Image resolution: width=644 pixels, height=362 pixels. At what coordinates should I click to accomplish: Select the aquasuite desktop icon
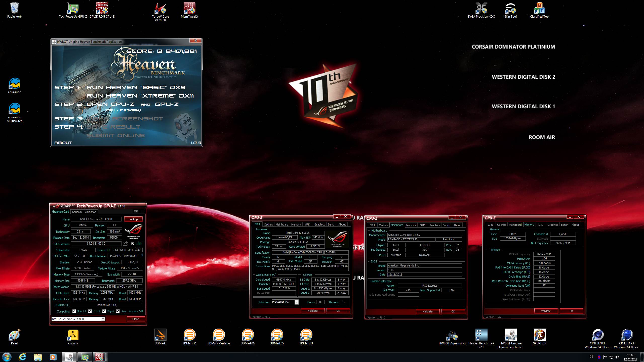[x=14, y=85]
